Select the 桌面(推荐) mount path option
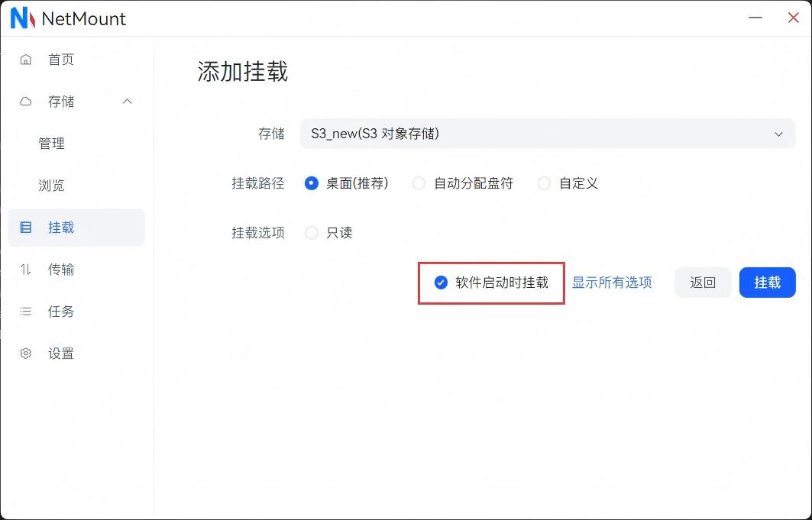This screenshot has height=520, width=812. click(x=312, y=183)
